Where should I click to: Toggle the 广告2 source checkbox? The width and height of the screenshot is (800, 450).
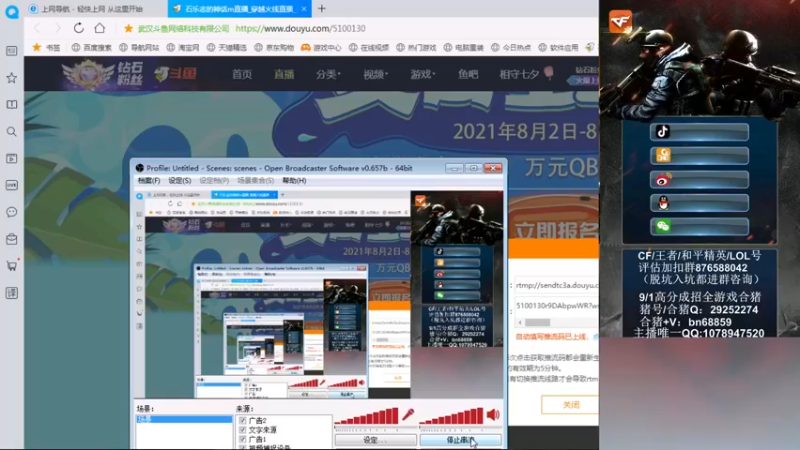click(x=242, y=420)
